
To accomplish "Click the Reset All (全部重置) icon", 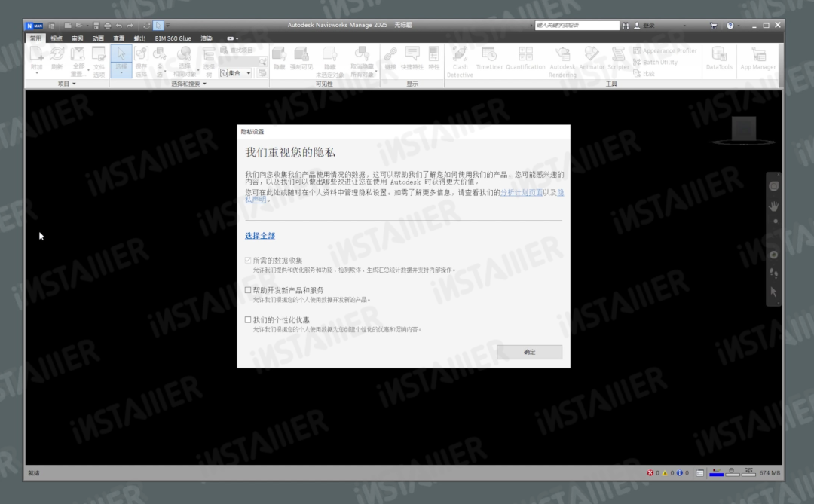I will (x=78, y=53).
